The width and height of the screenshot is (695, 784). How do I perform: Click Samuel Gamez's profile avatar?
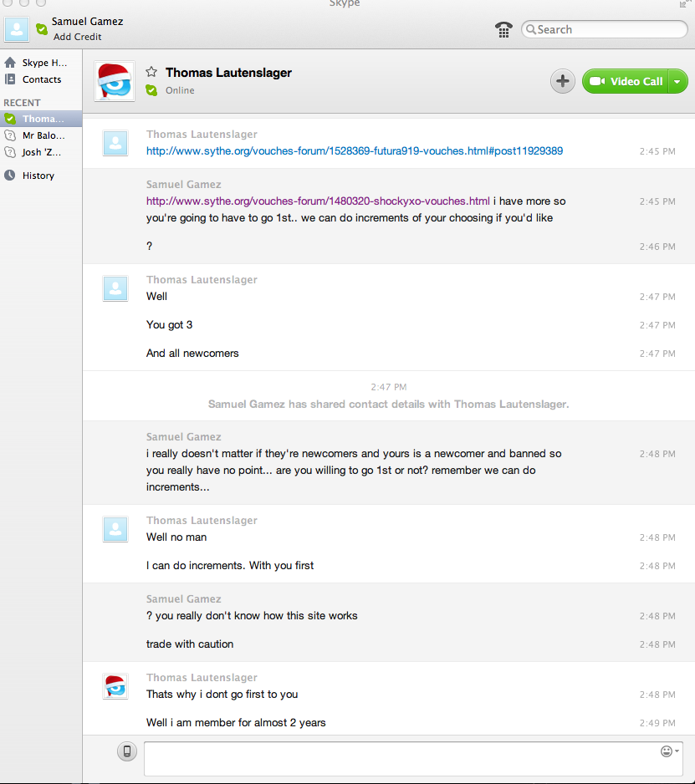tap(17, 29)
